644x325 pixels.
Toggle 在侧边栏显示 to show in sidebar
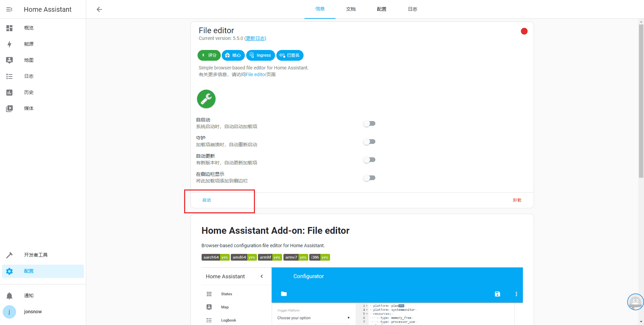(369, 178)
